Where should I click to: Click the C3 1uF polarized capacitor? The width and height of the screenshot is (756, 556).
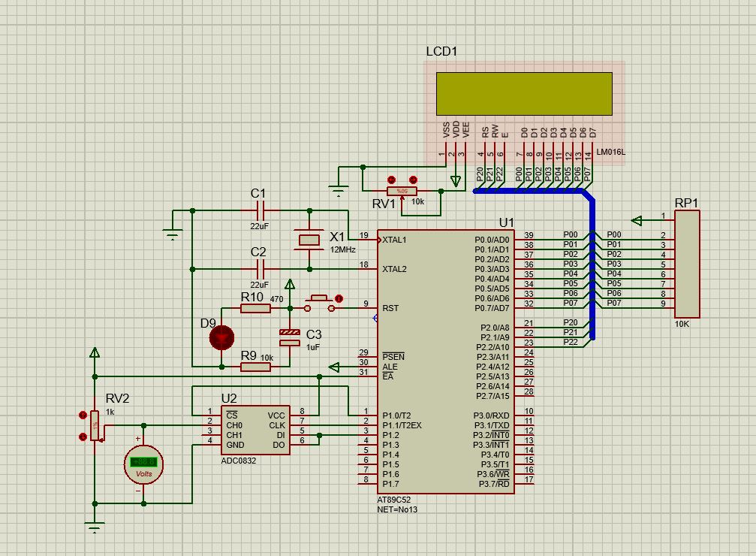click(x=290, y=337)
